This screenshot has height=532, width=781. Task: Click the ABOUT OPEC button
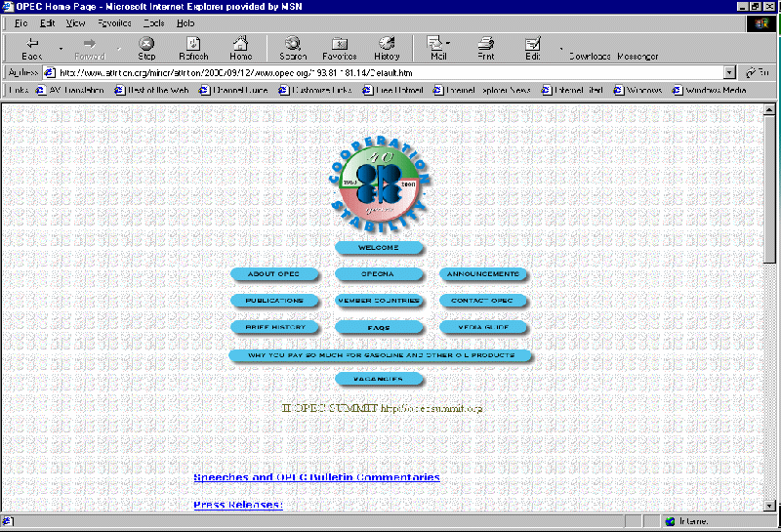point(274,274)
